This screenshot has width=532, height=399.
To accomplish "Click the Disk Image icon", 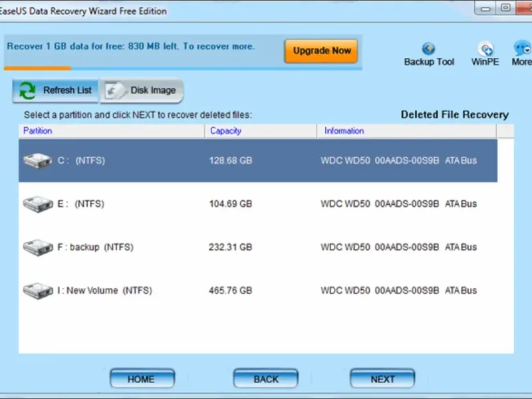I will (x=115, y=90).
